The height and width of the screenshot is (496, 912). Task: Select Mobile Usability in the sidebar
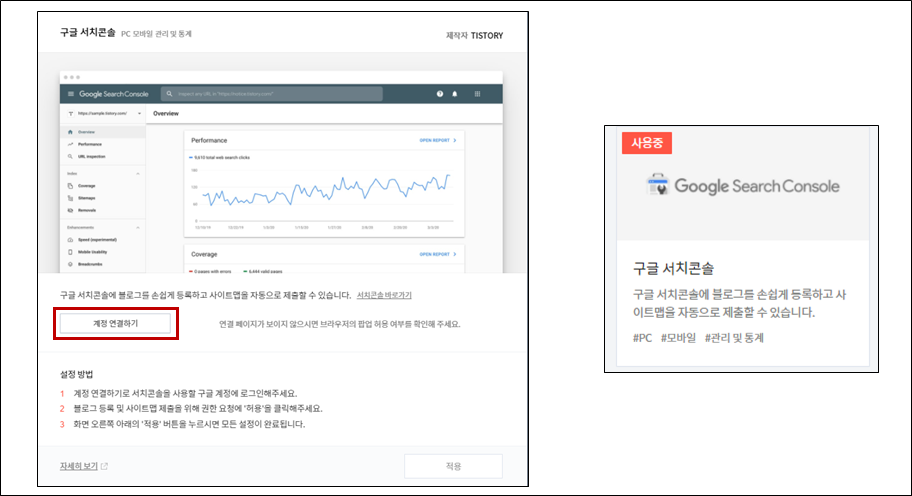[92, 252]
